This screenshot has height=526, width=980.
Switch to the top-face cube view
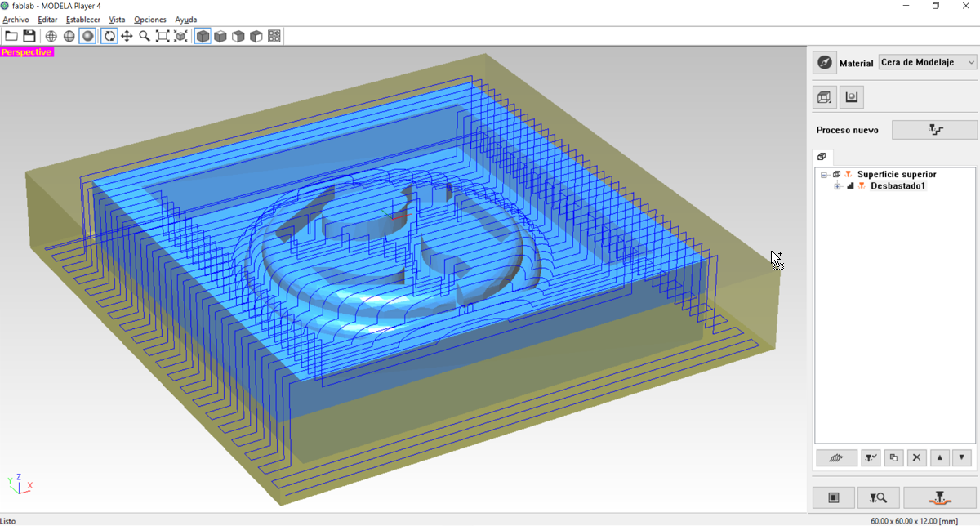220,36
